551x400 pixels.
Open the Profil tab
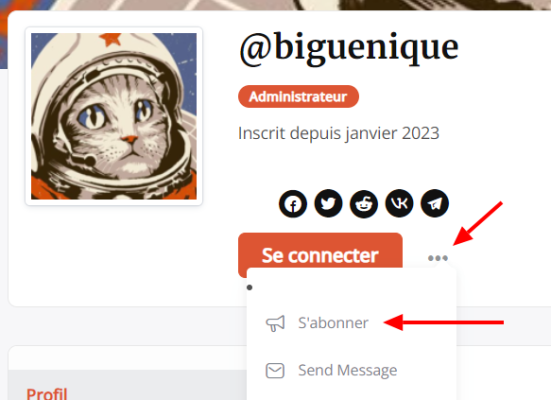point(47,394)
